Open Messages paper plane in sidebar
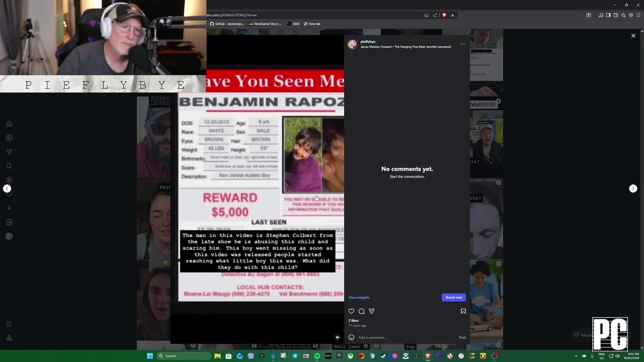The width and height of the screenshot is (644, 362). click(x=9, y=152)
